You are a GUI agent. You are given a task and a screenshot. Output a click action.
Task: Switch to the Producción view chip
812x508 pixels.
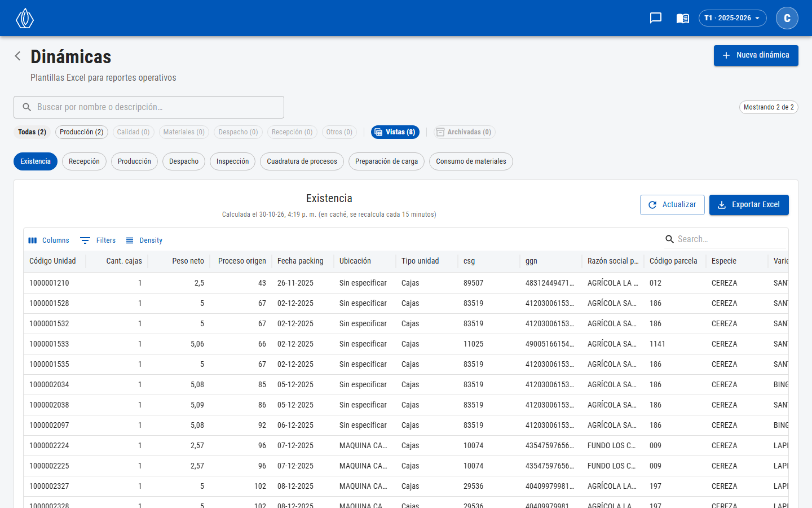(x=134, y=161)
